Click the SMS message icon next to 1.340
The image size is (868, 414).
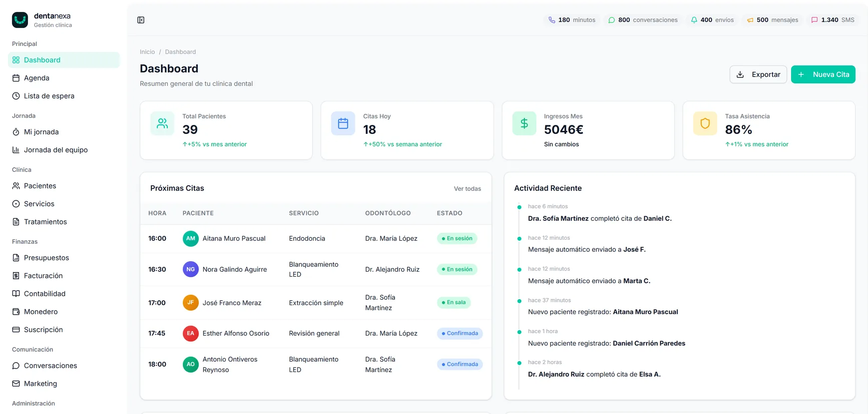click(815, 20)
